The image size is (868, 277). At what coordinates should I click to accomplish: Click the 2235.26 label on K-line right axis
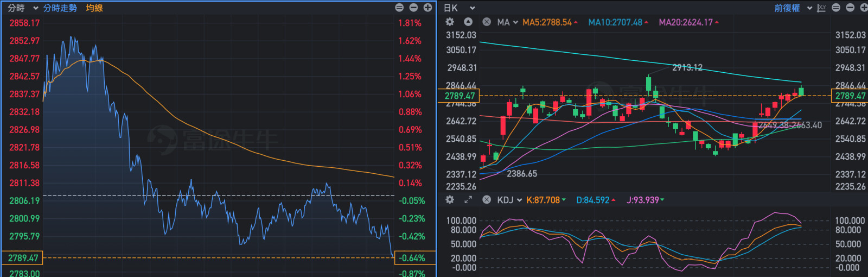pyautogui.click(x=851, y=186)
